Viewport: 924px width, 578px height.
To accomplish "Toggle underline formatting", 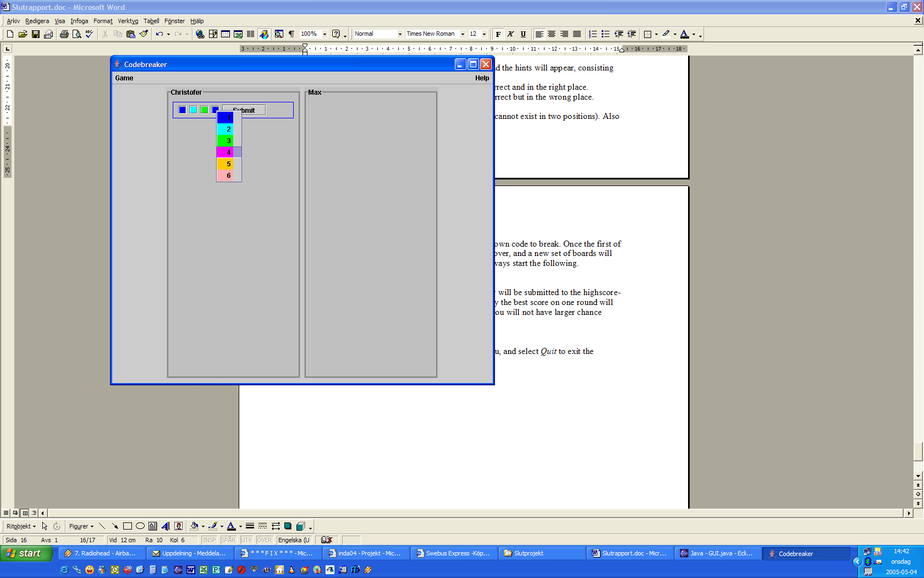I will (523, 34).
